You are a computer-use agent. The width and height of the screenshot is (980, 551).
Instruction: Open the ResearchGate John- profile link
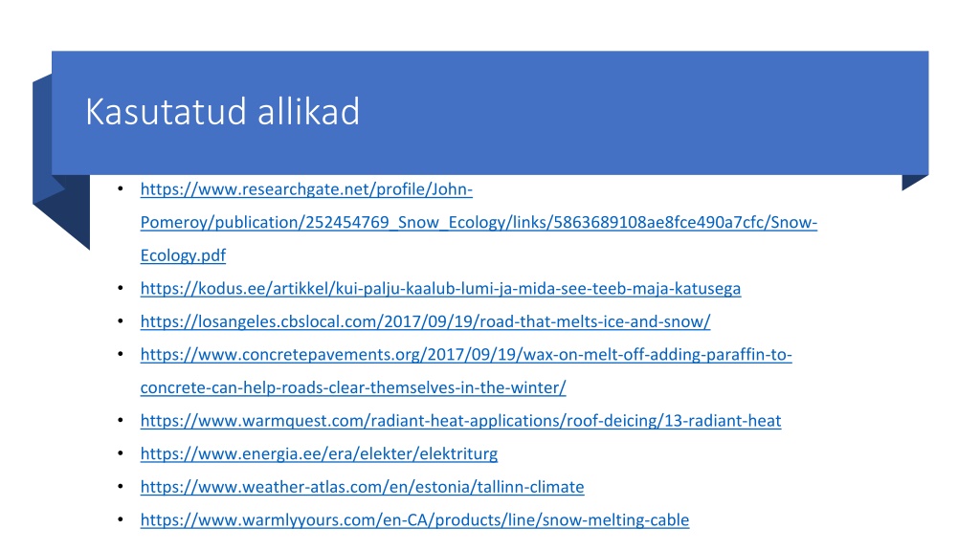click(306, 189)
